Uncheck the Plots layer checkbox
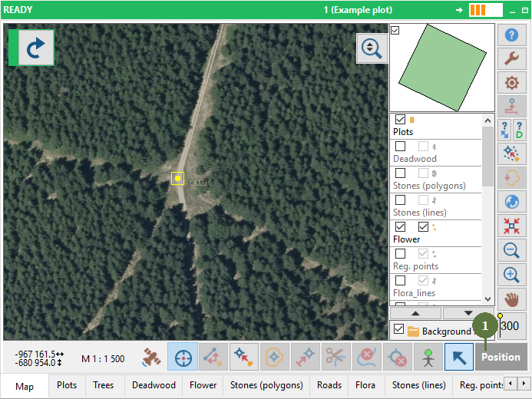The height and width of the screenshot is (399, 532). (401, 120)
